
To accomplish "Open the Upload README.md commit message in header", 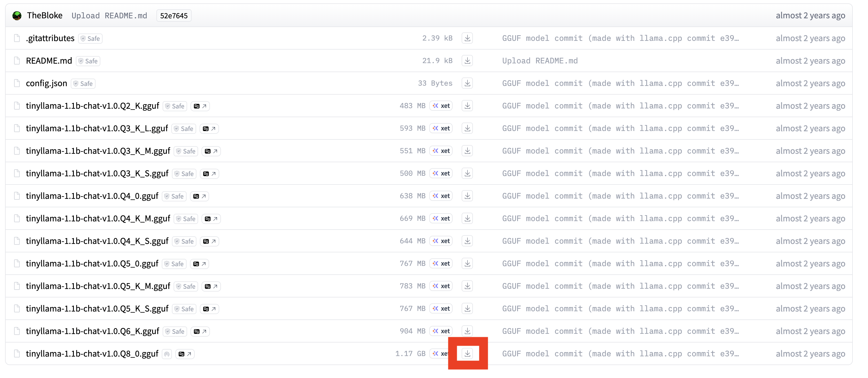I will 109,16.
